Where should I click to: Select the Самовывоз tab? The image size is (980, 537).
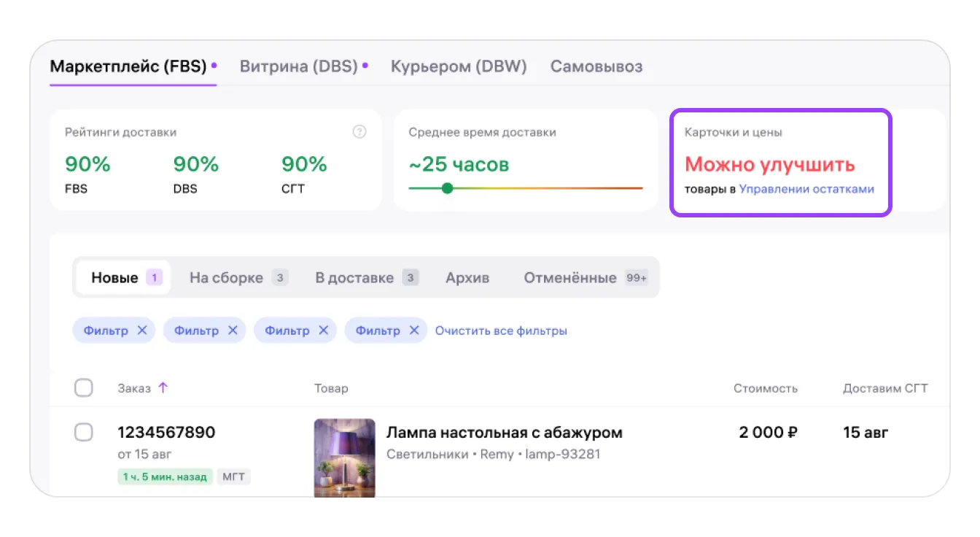click(596, 66)
